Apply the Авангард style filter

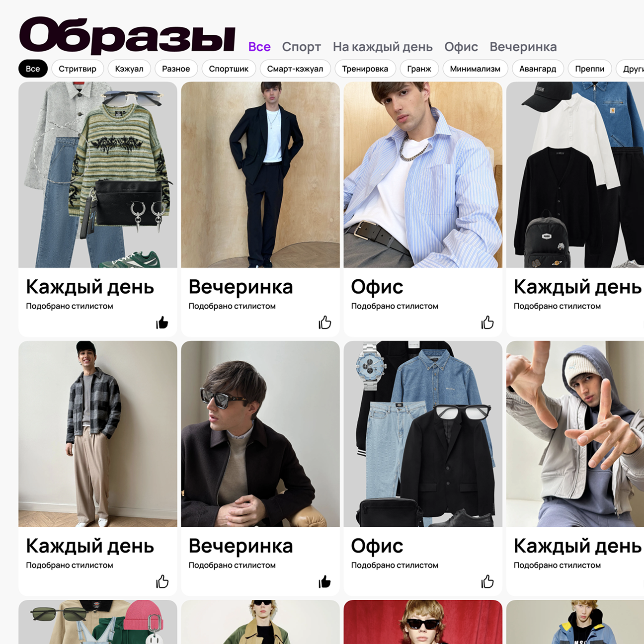(x=538, y=69)
